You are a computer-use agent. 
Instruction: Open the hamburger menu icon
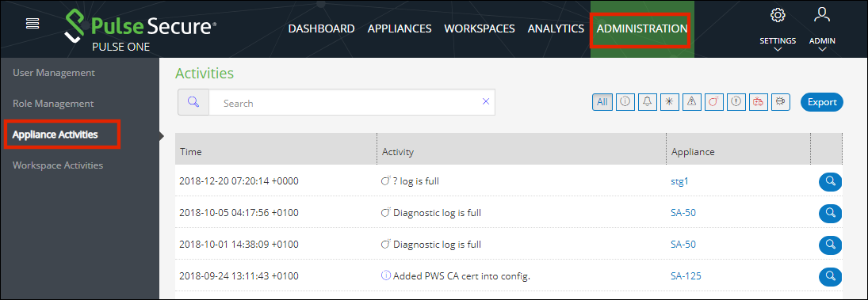click(33, 23)
